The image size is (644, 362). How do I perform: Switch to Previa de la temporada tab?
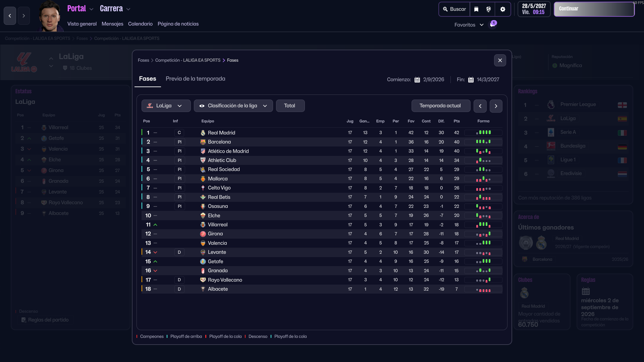click(195, 79)
